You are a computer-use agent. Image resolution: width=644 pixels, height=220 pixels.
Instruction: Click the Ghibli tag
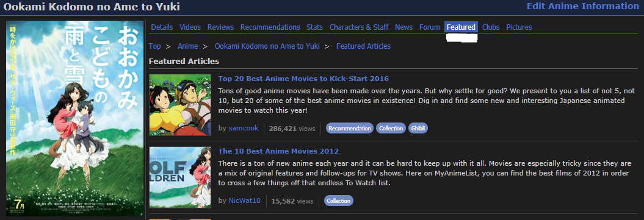point(418,128)
